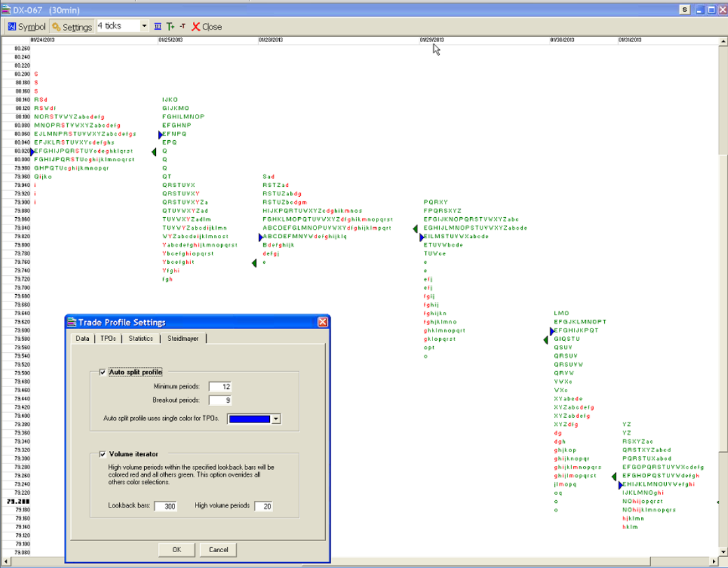Click the blue marker beside EHIJKLMNOUVVefghi row
Image resolution: width=728 pixels, height=568 pixels.
point(620,485)
